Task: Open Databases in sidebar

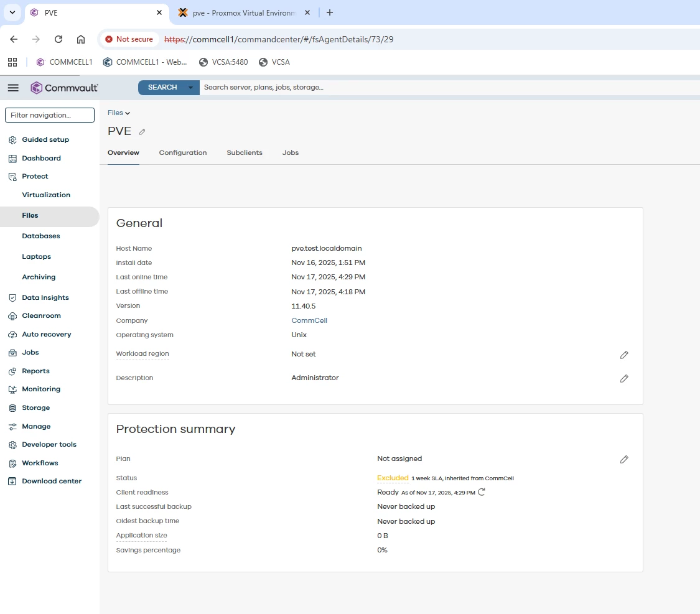Action: [40, 236]
